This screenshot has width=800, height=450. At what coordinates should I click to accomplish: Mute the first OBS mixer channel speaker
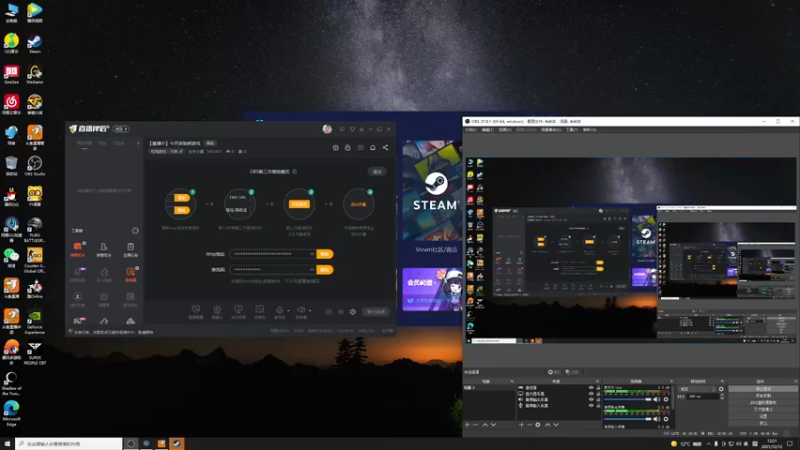pyautogui.click(x=657, y=399)
